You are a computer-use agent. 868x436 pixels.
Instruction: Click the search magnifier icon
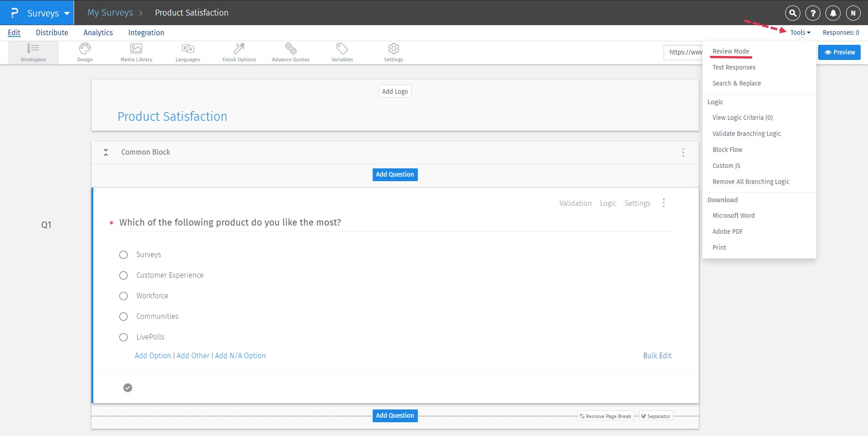(x=792, y=13)
